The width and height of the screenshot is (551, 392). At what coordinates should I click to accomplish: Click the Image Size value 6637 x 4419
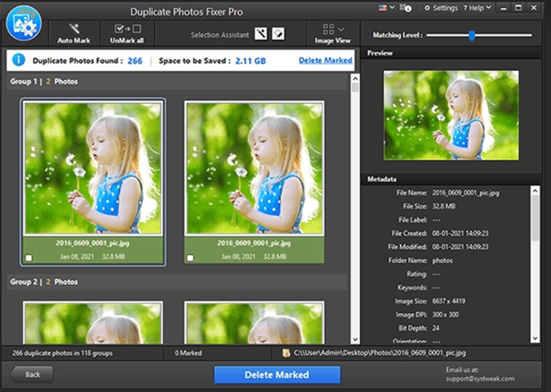tap(449, 301)
